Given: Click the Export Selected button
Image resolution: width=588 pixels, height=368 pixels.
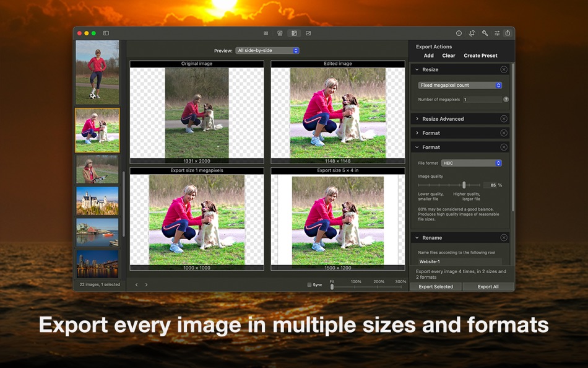Looking at the screenshot, I should tap(436, 286).
